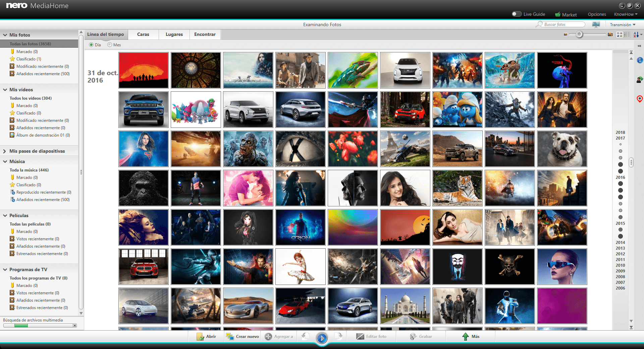644x349 pixels.
Task: Jump to 2015 on the year timeline
Action: pos(620,223)
